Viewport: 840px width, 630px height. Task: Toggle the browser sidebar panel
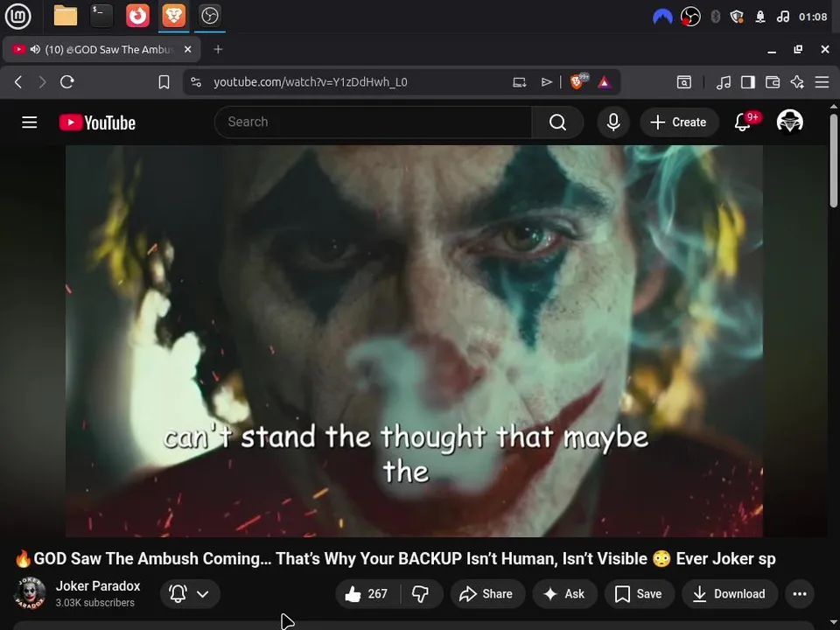click(748, 82)
